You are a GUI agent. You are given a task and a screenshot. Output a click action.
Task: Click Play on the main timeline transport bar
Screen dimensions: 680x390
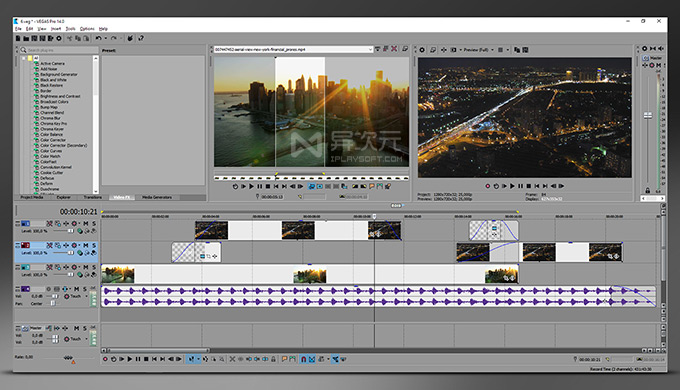pos(129,359)
